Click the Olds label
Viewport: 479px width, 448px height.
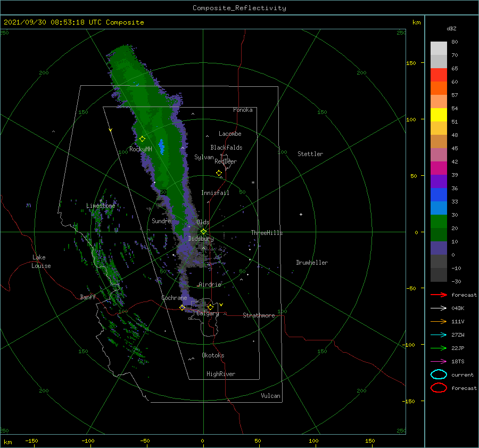click(x=203, y=222)
